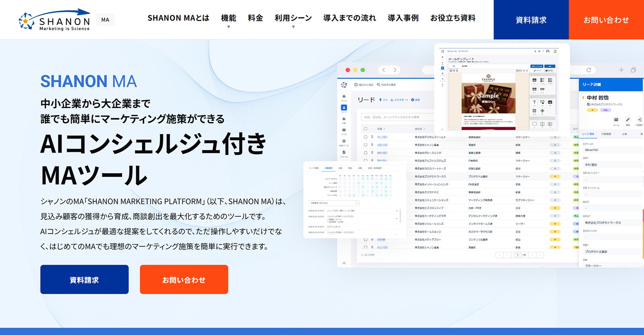Switch to the 行動履歴 tab in the lead detail panel

606,134
